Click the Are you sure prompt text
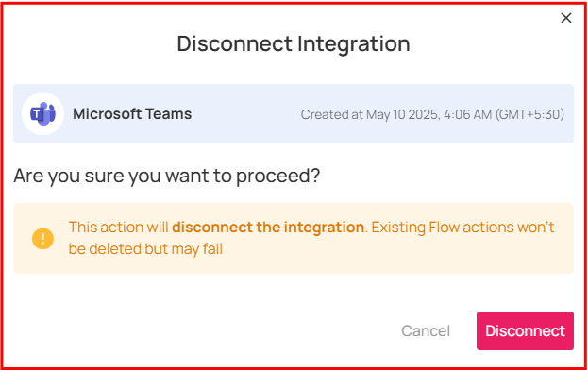Viewport: 588px width, 371px height. click(167, 176)
